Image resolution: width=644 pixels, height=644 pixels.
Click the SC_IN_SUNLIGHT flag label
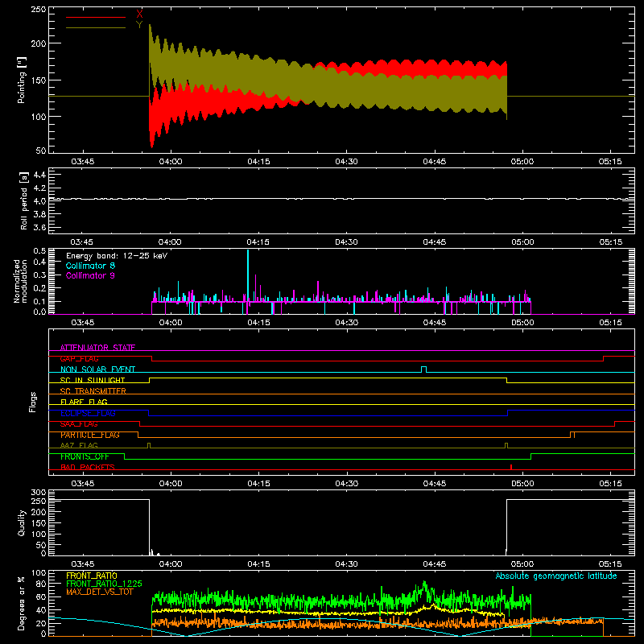[93, 380]
